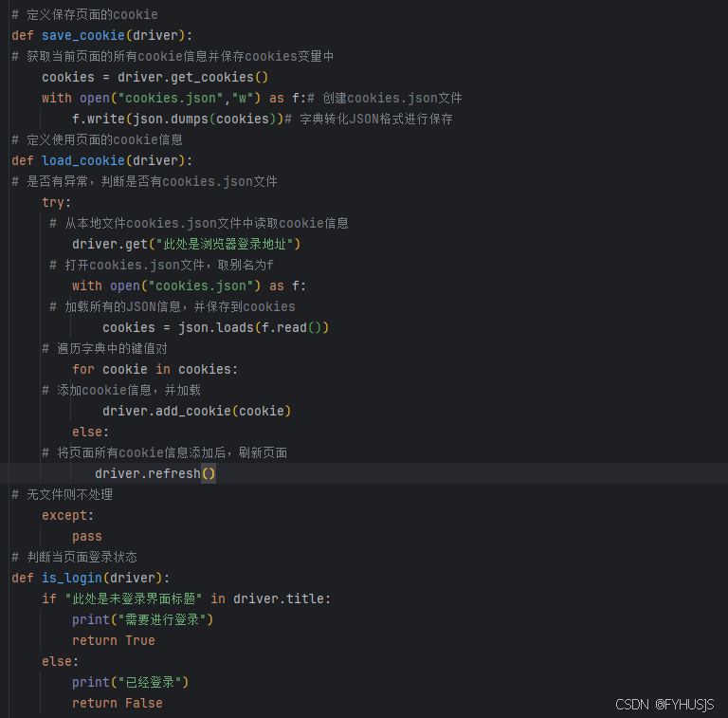Click the line if "此处是未登录界面标题" in driver.title:
The width and height of the screenshot is (728, 718).
click(186, 599)
